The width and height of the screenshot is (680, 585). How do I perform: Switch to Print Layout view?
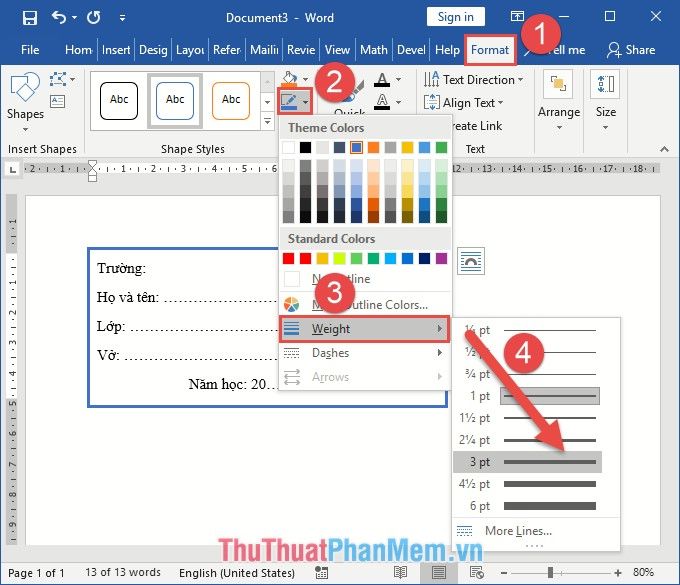(x=438, y=573)
